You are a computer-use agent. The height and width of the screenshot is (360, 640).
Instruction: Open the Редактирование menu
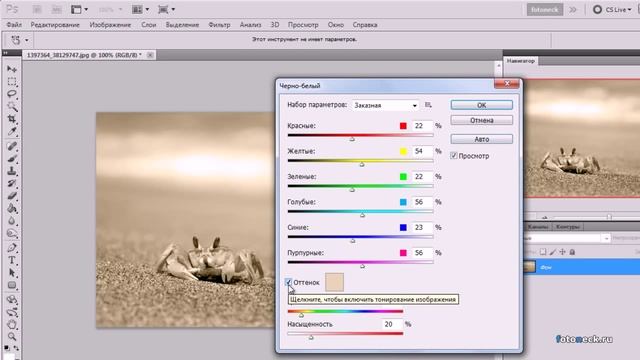coord(55,25)
